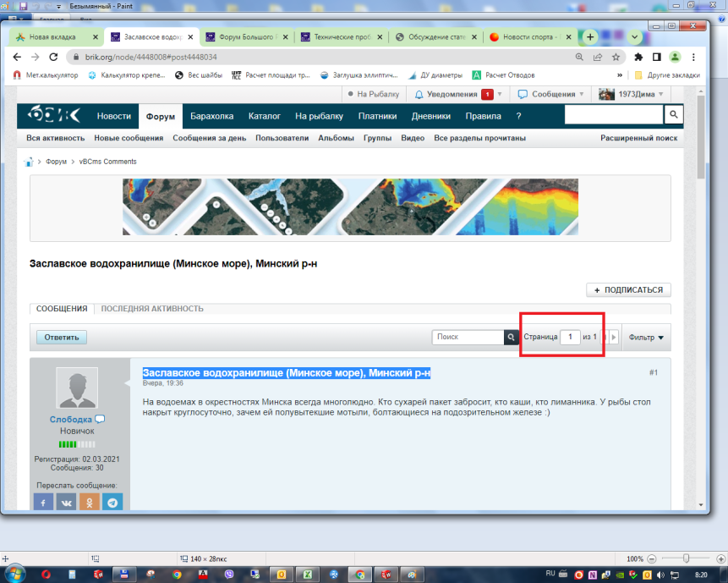
Task: Open the Фильтр dropdown
Action: coord(646,338)
